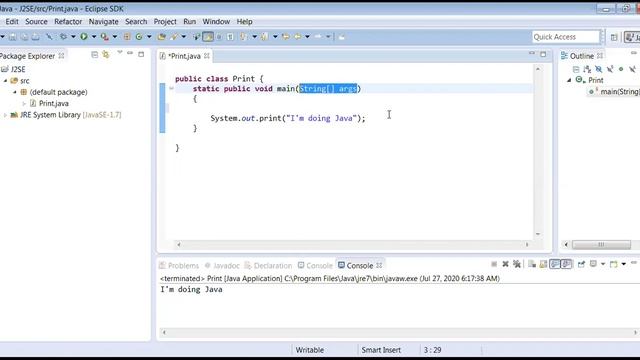Expand the JRE System Library node
Screen dimensions: 640x360
(x=5, y=115)
